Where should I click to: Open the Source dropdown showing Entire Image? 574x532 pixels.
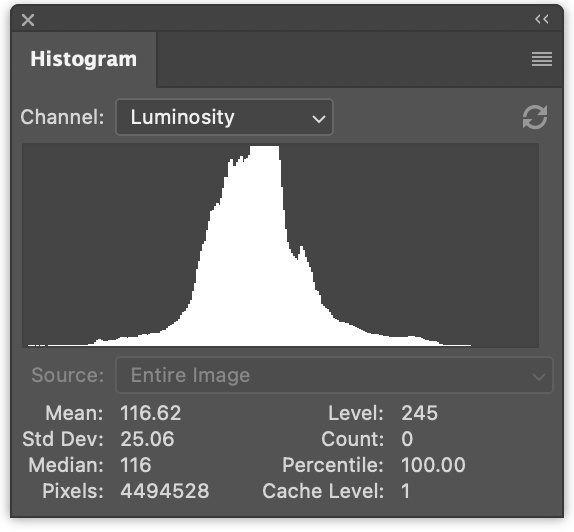pyautogui.click(x=334, y=375)
